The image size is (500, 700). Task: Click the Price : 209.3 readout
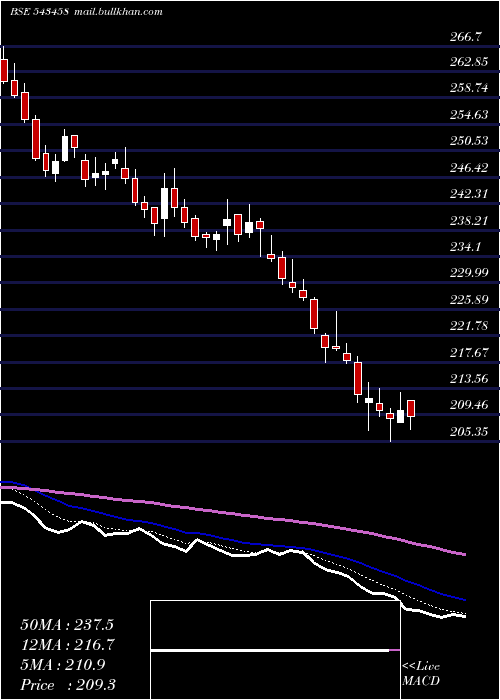[68, 685]
